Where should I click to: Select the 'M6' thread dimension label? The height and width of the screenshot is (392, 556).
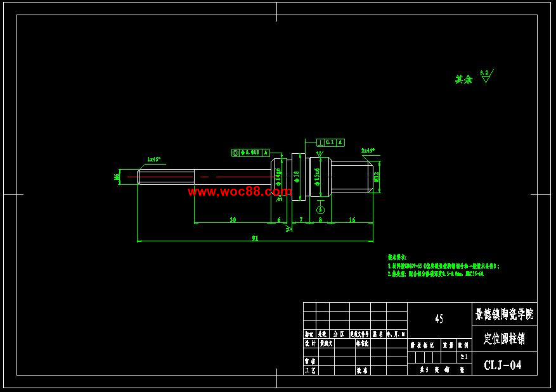coord(117,176)
